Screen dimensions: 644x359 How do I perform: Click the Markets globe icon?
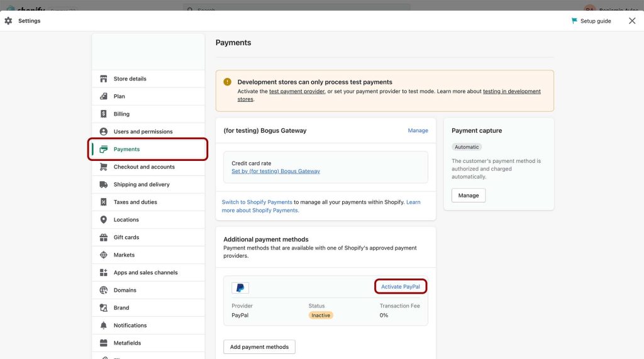click(x=104, y=255)
